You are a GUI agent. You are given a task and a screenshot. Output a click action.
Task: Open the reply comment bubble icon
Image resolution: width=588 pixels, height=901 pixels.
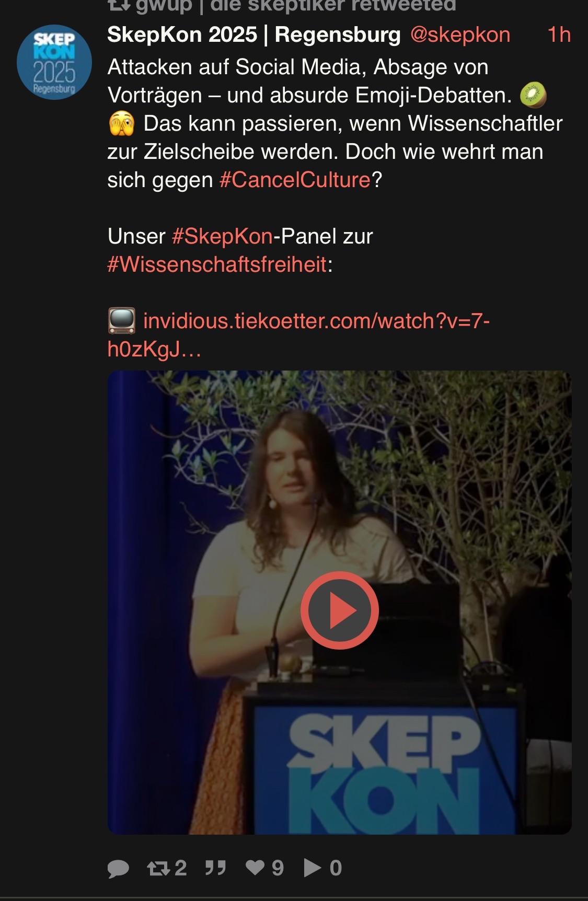(118, 868)
